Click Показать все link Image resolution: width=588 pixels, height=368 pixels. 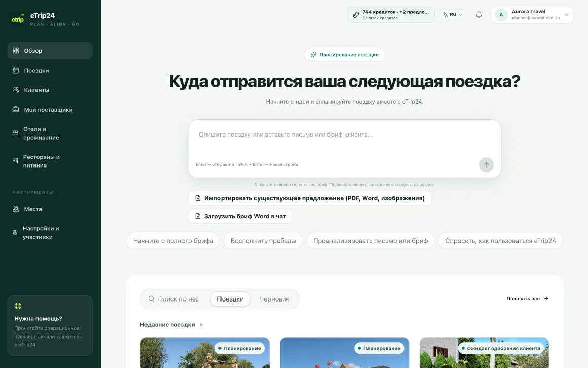[x=527, y=299]
